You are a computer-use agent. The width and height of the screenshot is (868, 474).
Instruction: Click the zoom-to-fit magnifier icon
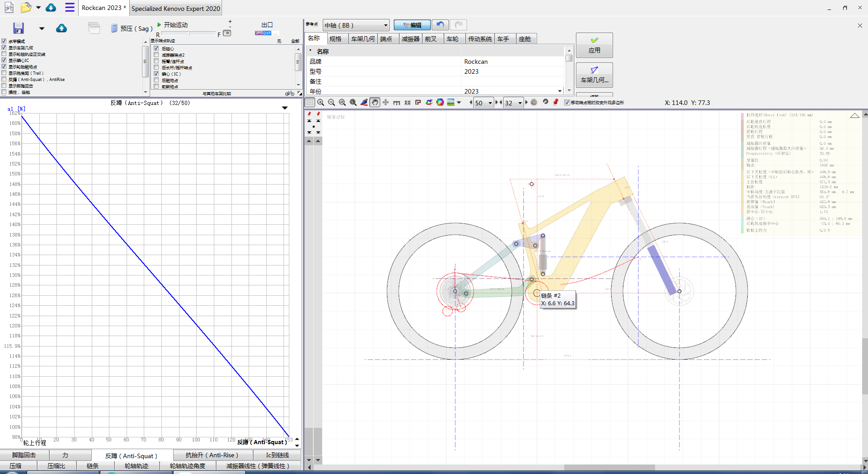(x=353, y=103)
